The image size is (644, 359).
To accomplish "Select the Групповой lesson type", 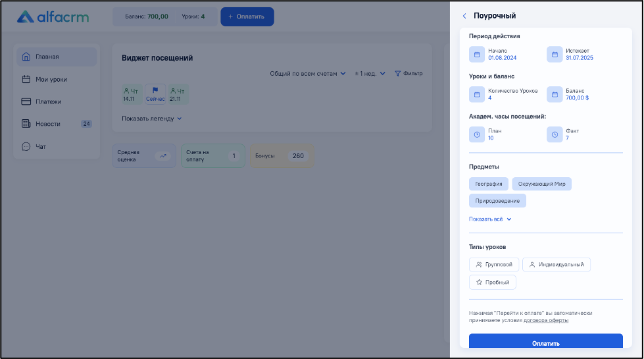I will click(493, 264).
